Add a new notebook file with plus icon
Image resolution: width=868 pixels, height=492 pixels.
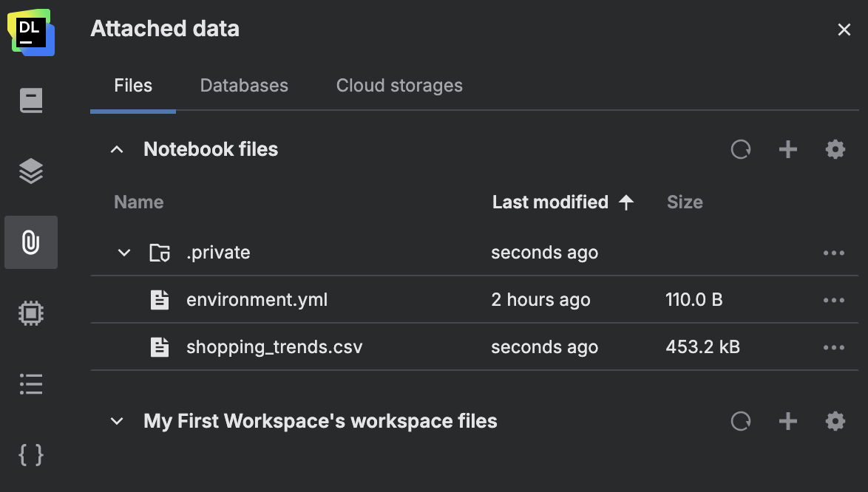[x=787, y=148]
